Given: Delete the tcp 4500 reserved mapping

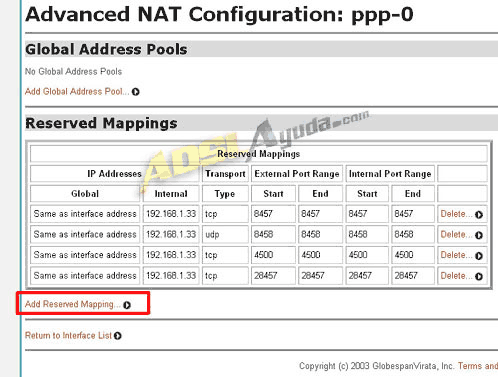Looking at the screenshot, I should tap(456, 255).
